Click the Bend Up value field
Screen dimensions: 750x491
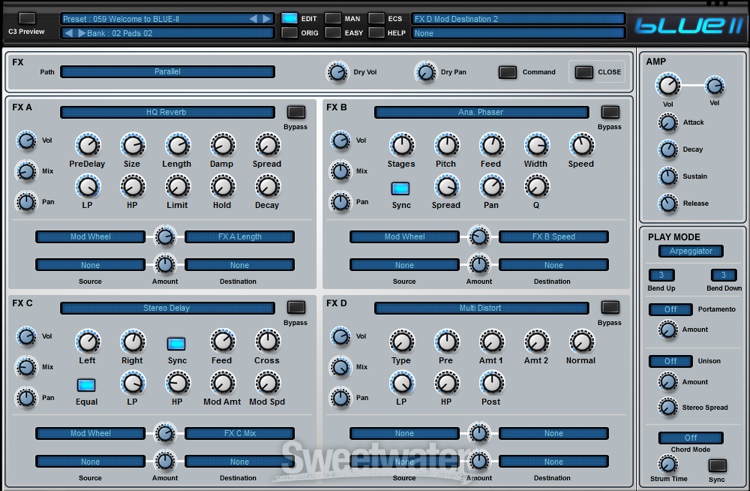click(662, 275)
